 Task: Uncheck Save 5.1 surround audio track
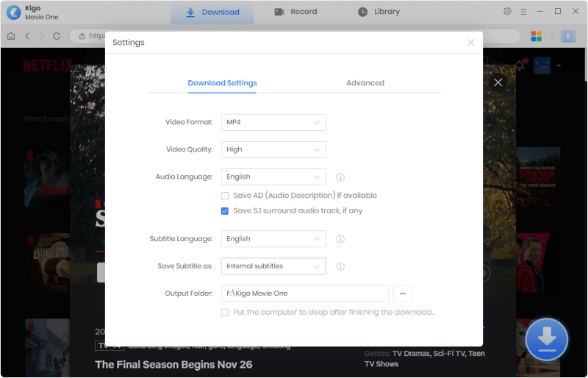[225, 211]
